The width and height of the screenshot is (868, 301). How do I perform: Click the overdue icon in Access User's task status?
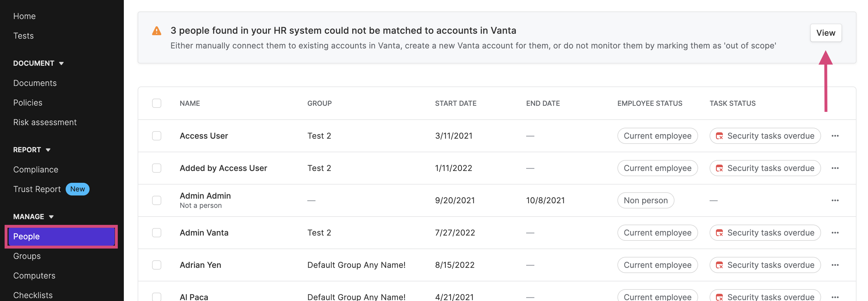pyautogui.click(x=719, y=136)
